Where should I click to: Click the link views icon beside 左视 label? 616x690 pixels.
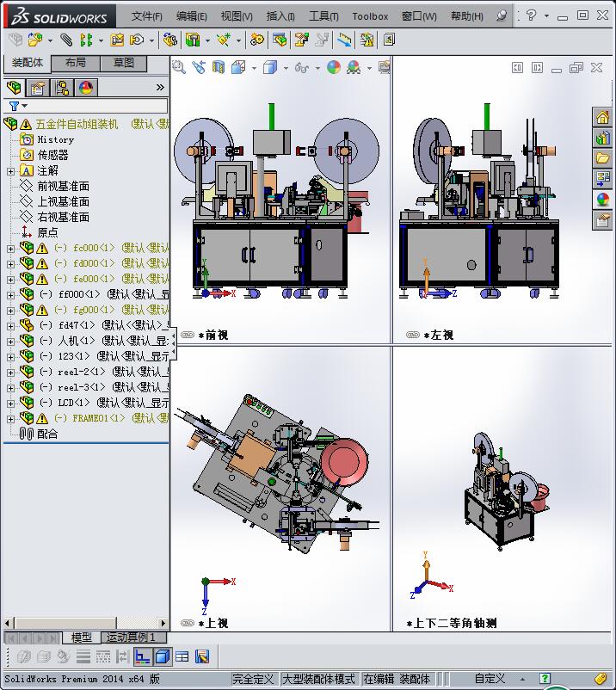pos(413,335)
